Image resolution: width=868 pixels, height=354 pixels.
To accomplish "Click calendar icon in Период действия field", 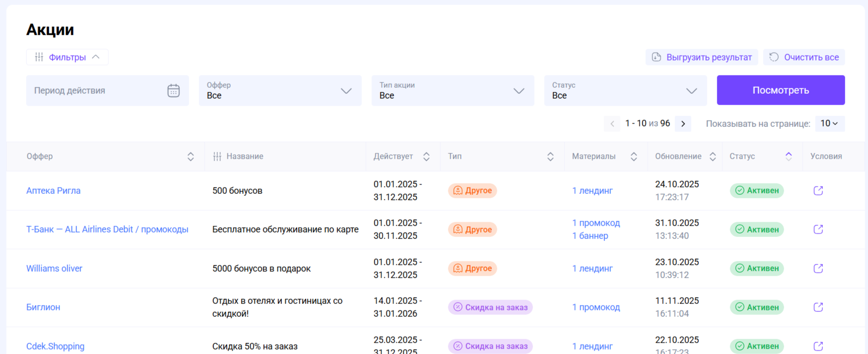I will point(173,91).
